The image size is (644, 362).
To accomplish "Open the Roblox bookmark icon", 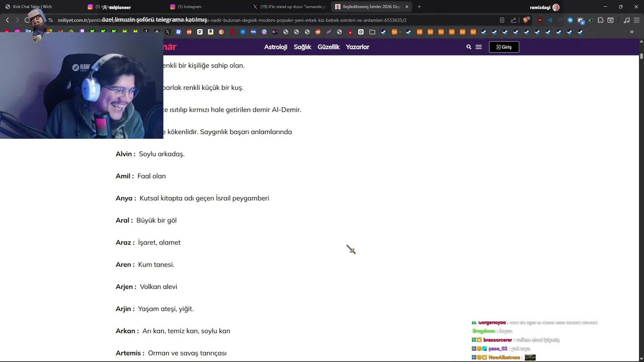I will coord(179,32).
